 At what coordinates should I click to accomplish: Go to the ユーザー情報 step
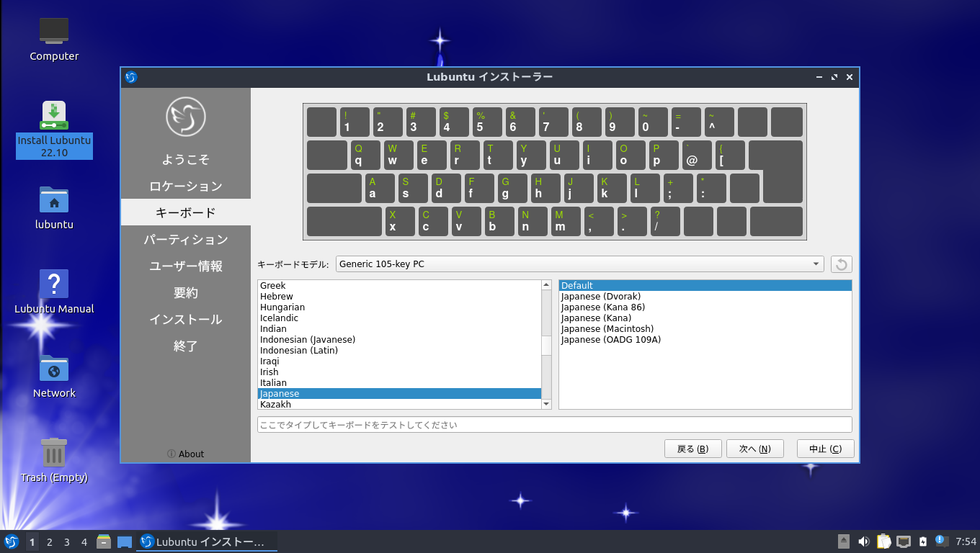coord(186,266)
